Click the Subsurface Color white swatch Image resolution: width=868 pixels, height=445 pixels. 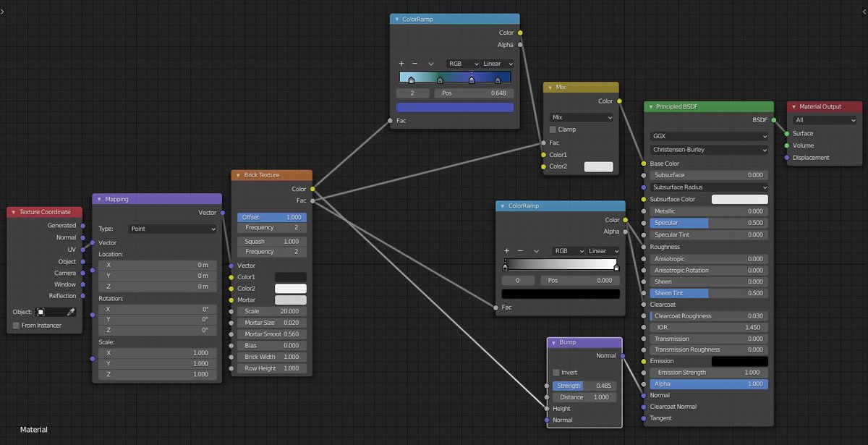coord(739,199)
